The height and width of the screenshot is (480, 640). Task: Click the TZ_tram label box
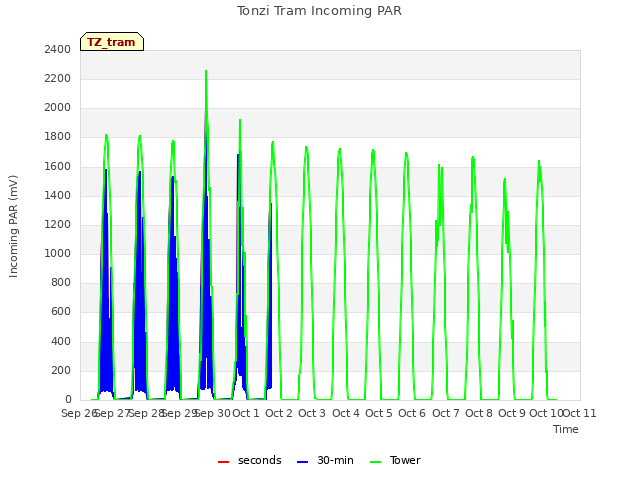click(x=112, y=42)
